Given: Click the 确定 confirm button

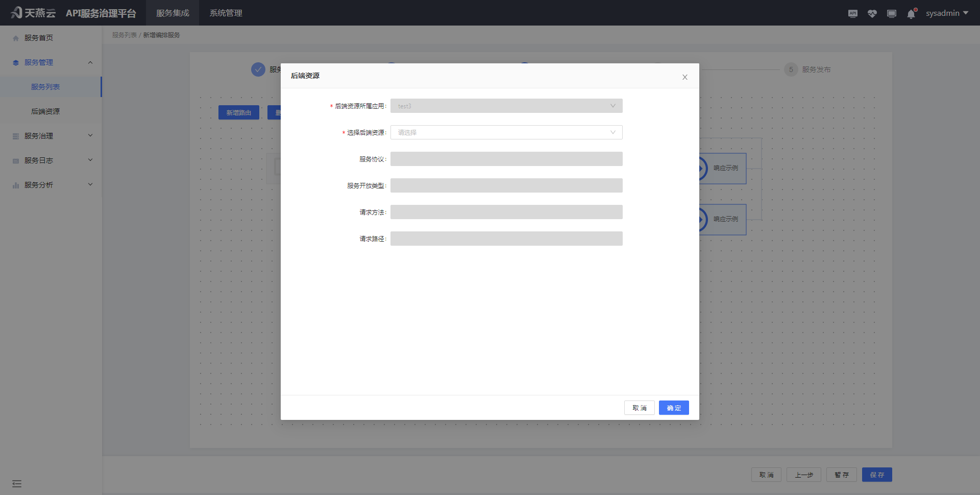Looking at the screenshot, I should click(x=674, y=408).
